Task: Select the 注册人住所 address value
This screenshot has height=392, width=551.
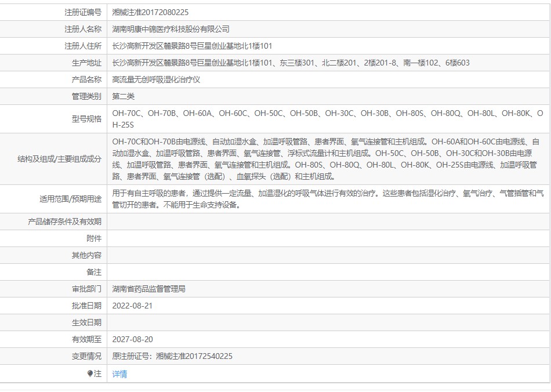Action: tap(192, 46)
